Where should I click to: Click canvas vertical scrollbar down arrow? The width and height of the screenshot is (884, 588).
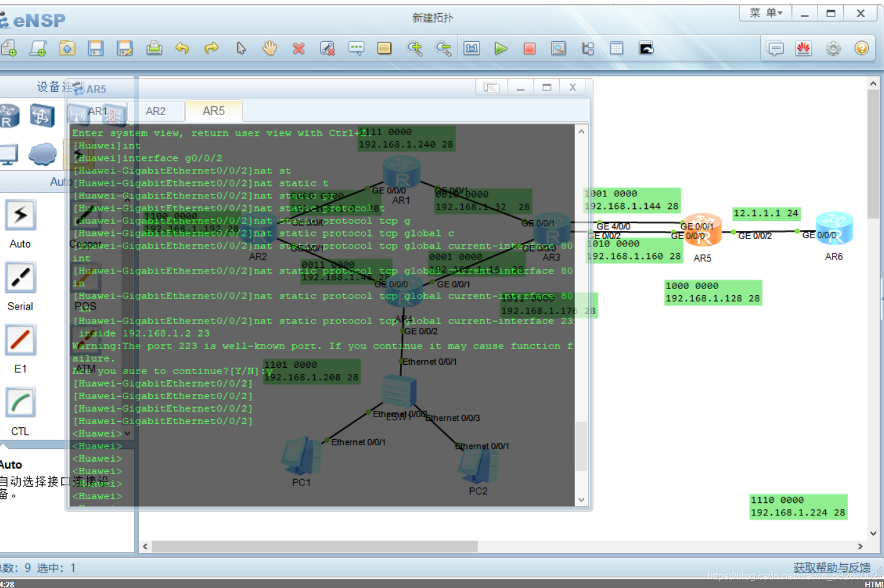click(x=873, y=534)
